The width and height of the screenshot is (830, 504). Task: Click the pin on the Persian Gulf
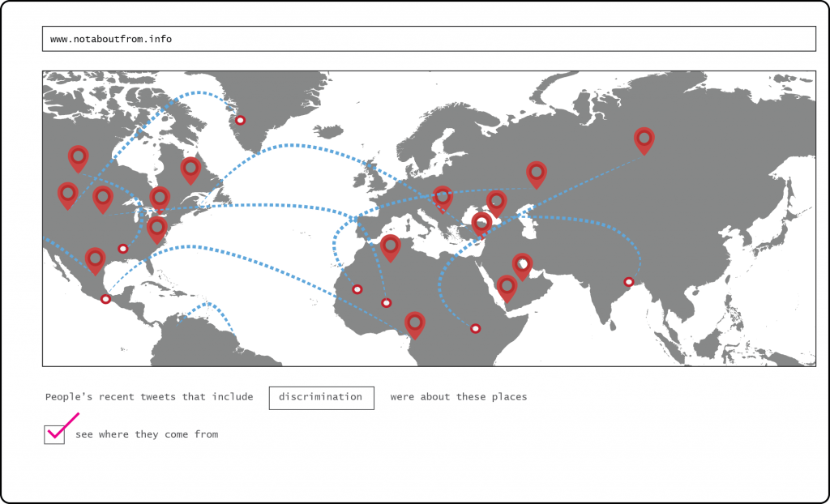pyautogui.click(x=523, y=266)
